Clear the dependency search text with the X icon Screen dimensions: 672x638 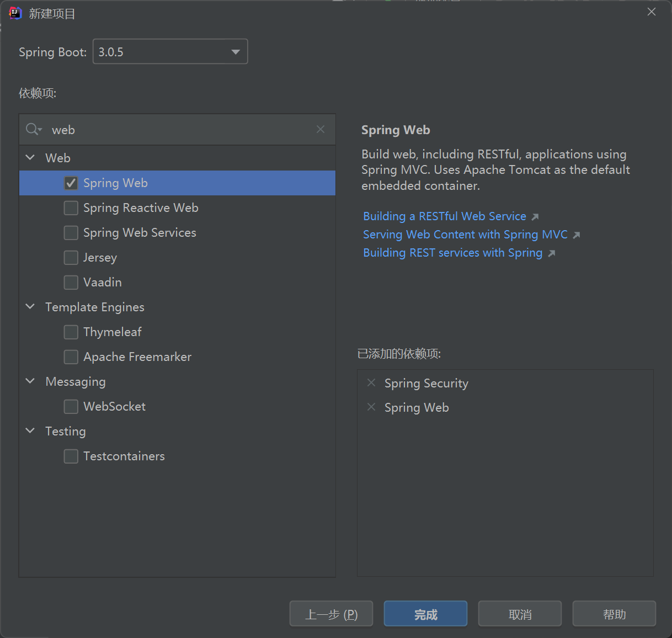pyautogui.click(x=321, y=129)
